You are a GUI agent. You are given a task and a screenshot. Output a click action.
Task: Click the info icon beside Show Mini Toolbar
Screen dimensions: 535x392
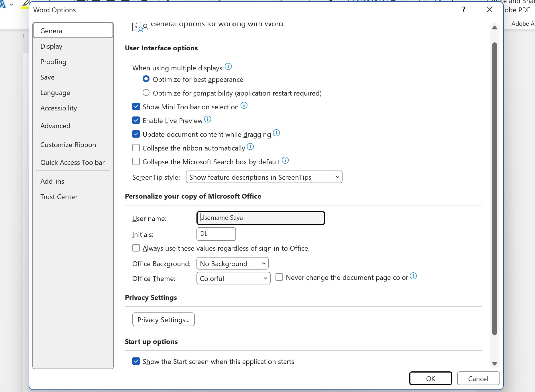244,106
